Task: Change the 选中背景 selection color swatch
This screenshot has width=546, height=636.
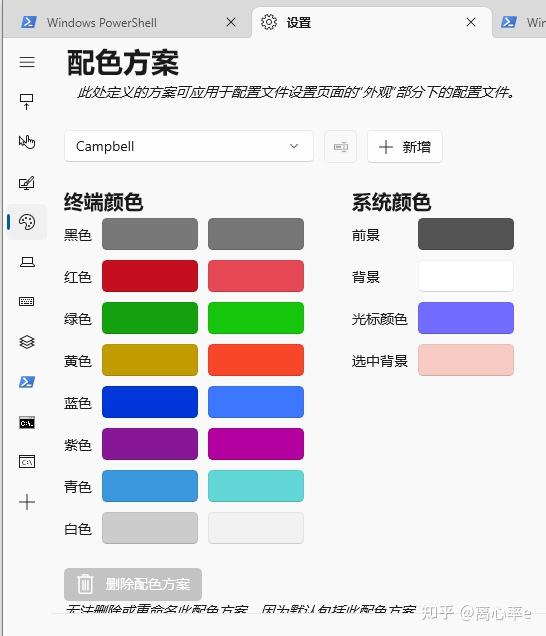Action: [466, 360]
